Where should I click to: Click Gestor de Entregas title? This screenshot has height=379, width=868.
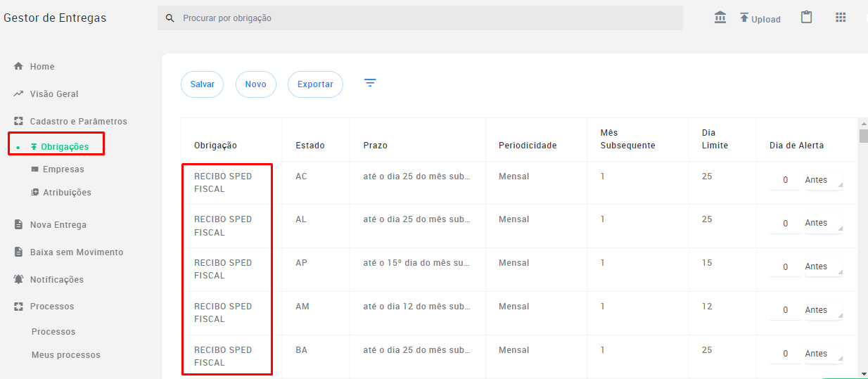click(55, 18)
